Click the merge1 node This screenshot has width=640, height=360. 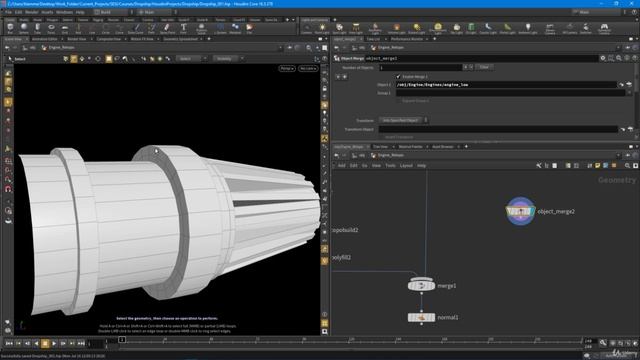click(421, 285)
